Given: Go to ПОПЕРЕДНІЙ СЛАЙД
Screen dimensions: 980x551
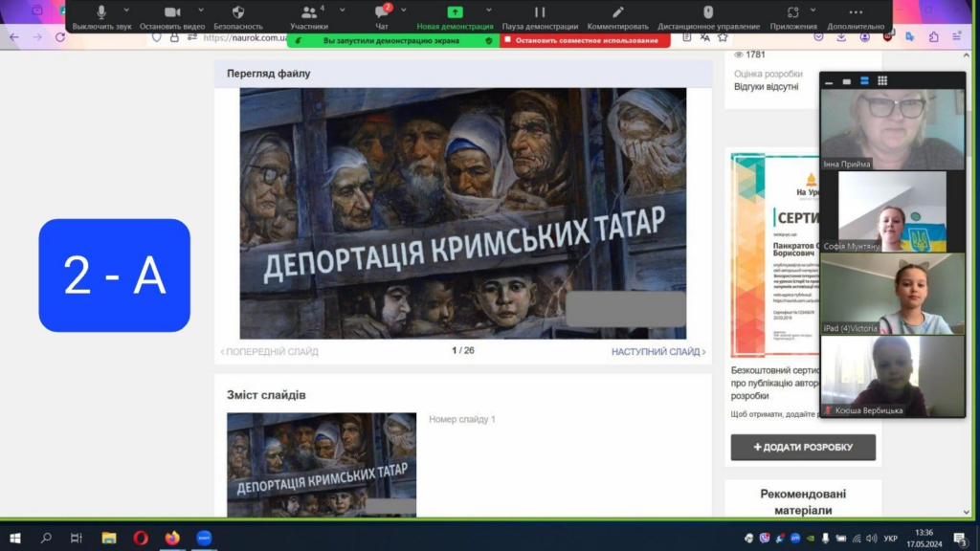Looking at the screenshot, I should point(269,352).
